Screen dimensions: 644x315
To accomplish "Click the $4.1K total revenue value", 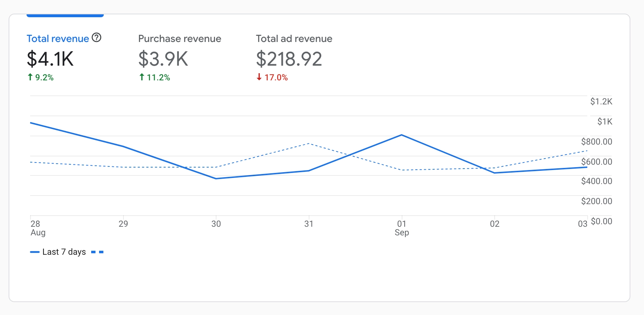I will (x=50, y=59).
